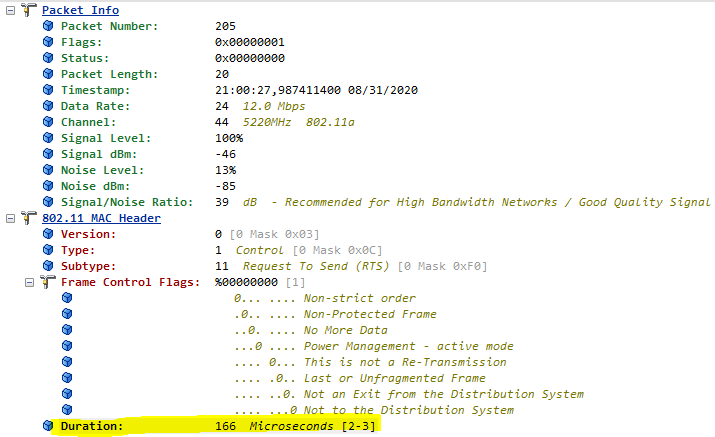Click the Signal dBm cube icon
This screenshot has height=437, width=715.
click(48, 154)
